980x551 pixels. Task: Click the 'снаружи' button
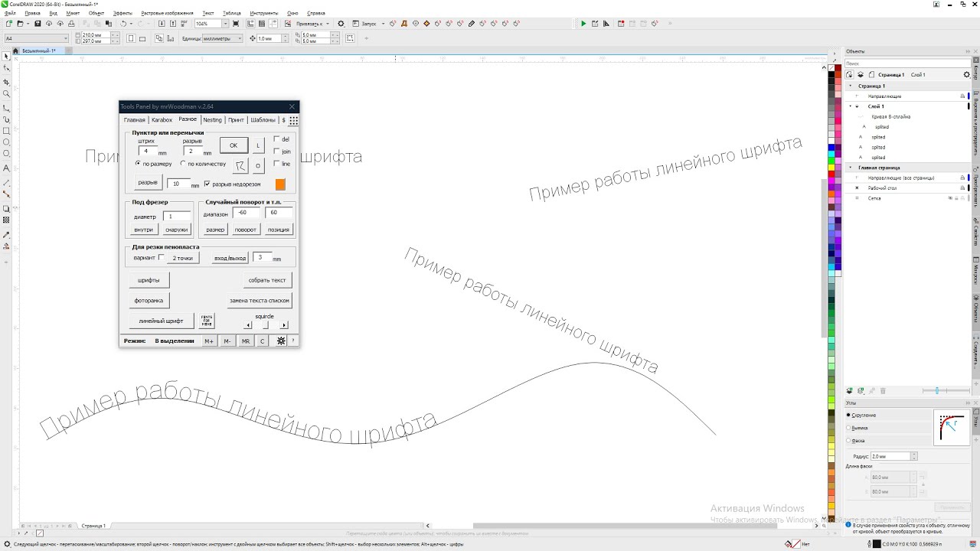(176, 230)
